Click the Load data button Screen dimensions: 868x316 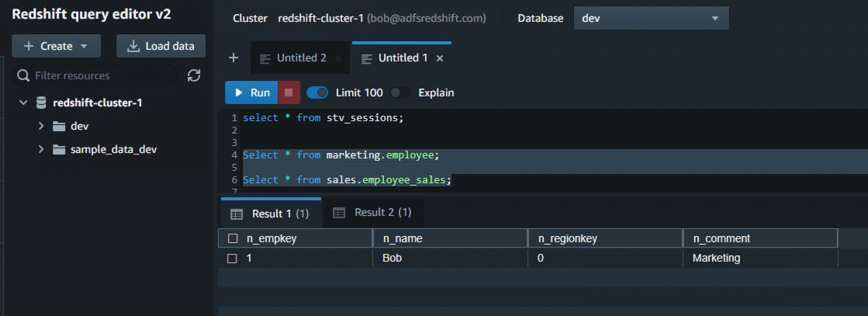click(161, 46)
